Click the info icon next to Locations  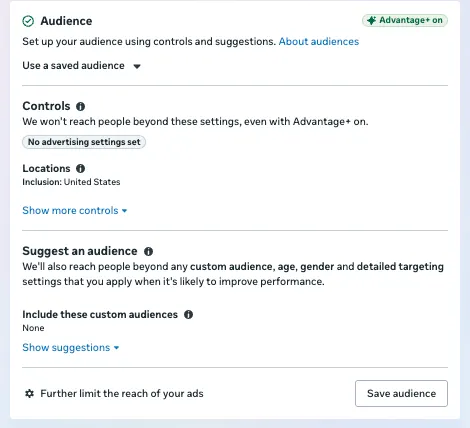tap(80, 168)
